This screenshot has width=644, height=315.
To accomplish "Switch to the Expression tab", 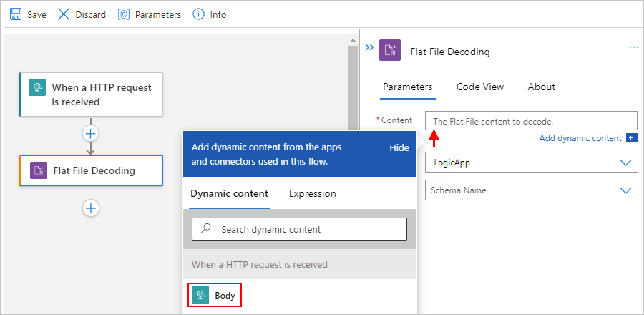I will coord(312,193).
